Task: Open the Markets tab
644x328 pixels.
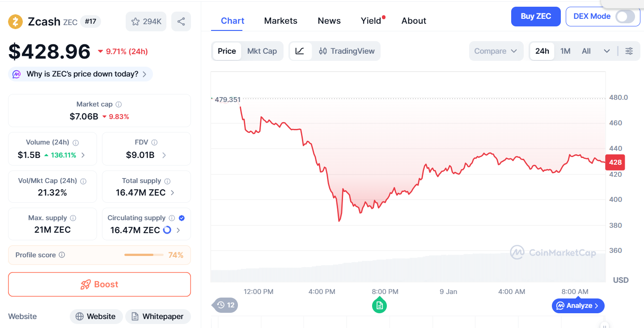Action: click(x=280, y=21)
